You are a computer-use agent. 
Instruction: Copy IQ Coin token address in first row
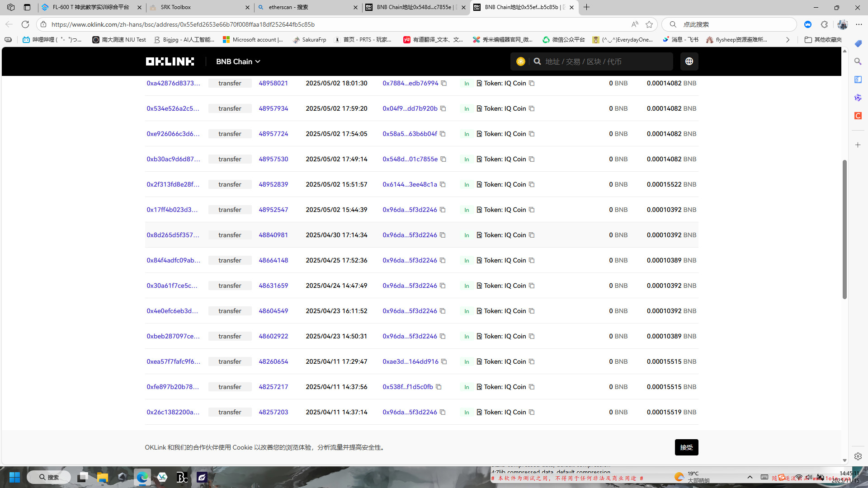click(x=532, y=83)
